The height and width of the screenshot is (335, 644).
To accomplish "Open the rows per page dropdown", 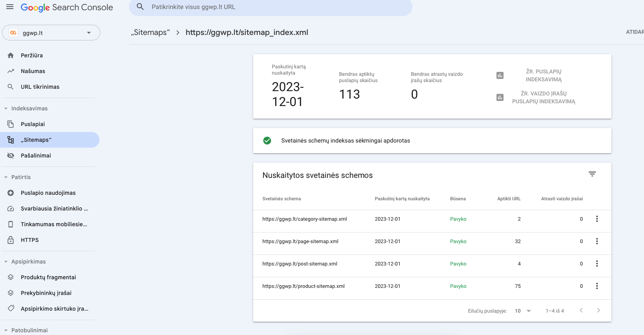I will coord(523,311).
